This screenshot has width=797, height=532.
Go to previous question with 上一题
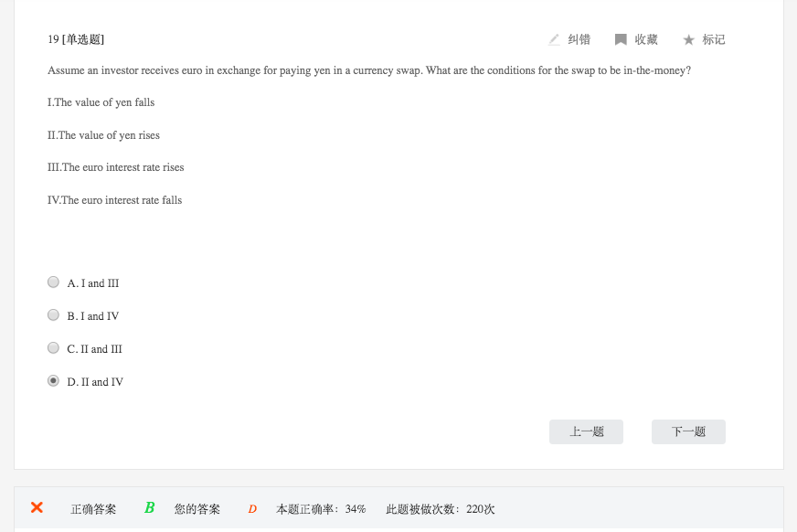586,431
